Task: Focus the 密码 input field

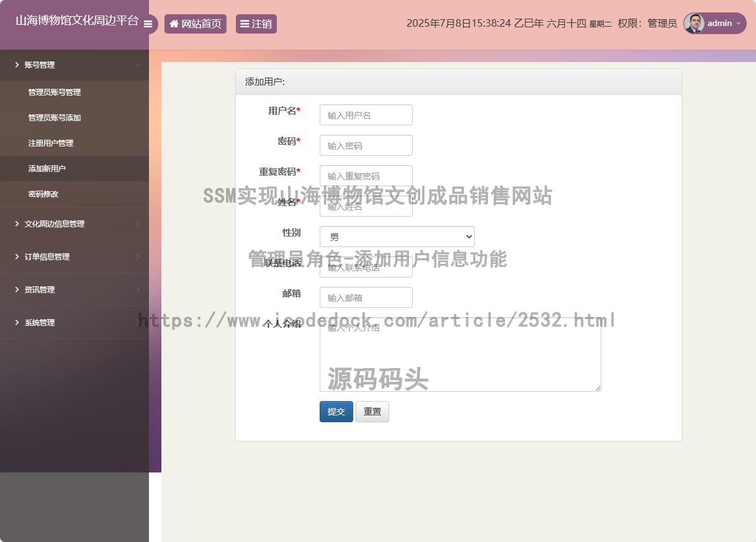Action: click(366, 145)
